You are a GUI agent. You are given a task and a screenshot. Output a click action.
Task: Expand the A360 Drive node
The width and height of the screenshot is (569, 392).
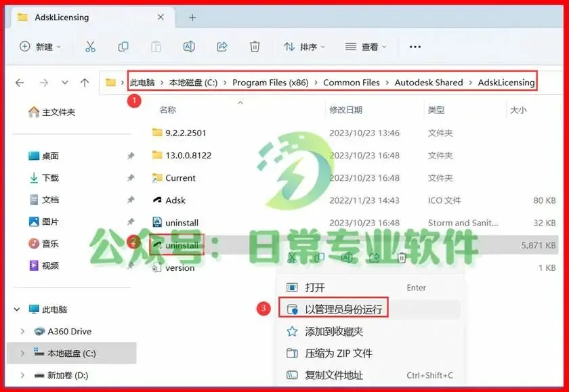22,331
